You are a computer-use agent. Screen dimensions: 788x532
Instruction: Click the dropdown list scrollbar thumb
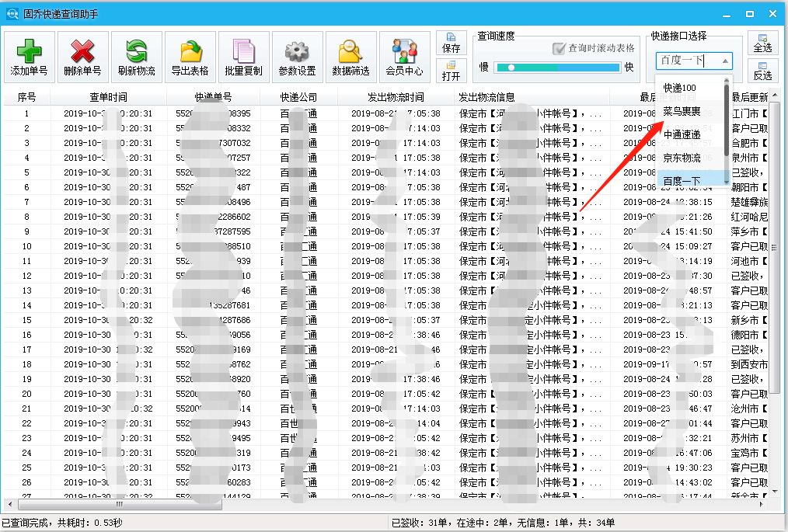tap(726, 119)
